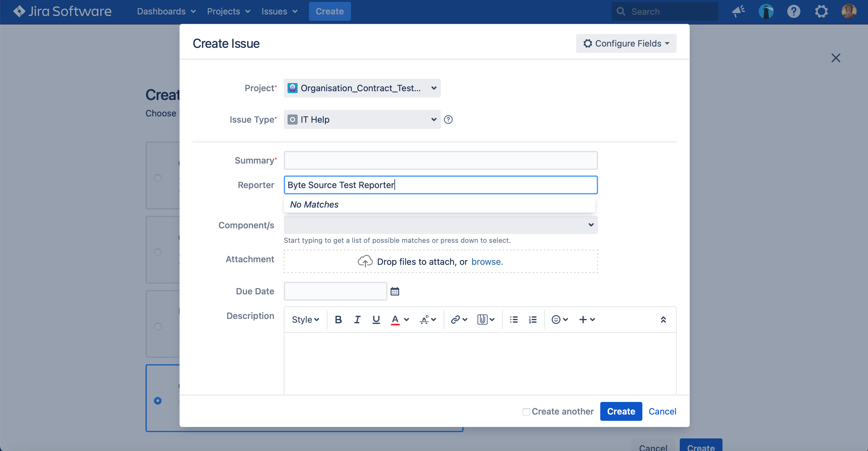Close the dialog with the X icon

point(836,58)
